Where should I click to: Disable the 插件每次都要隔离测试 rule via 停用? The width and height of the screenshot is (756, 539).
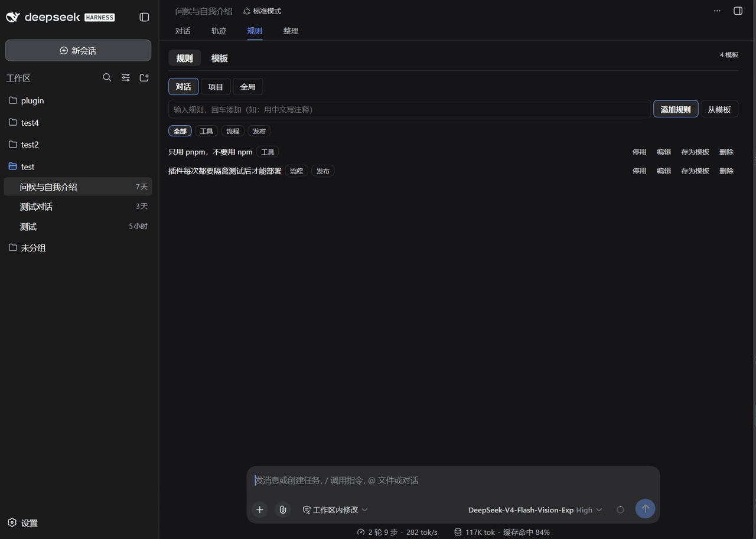640,171
